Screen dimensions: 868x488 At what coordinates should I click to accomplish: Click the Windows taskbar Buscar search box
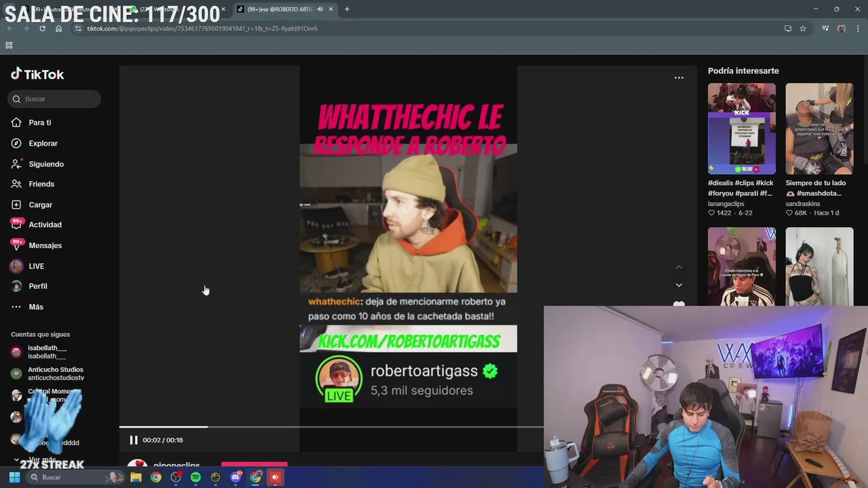pyautogui.click(x=76, y=477)
